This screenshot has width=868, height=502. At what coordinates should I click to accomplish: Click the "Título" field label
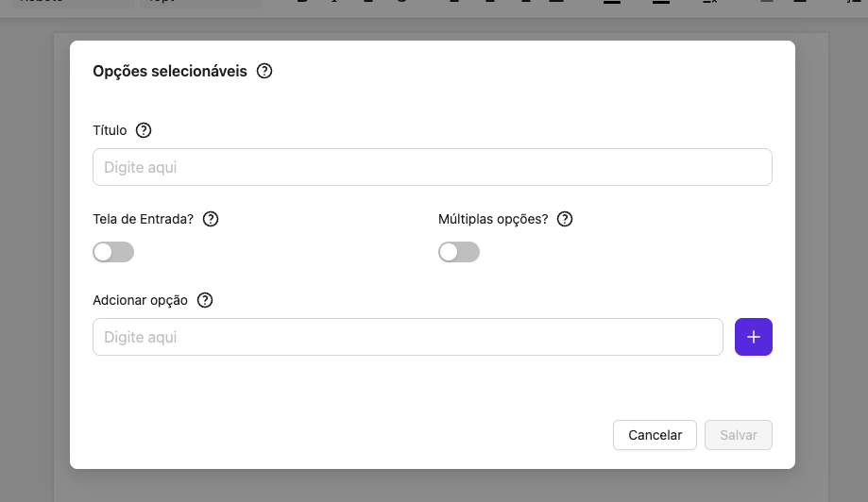pyautogui.click(x=110, y=130)
